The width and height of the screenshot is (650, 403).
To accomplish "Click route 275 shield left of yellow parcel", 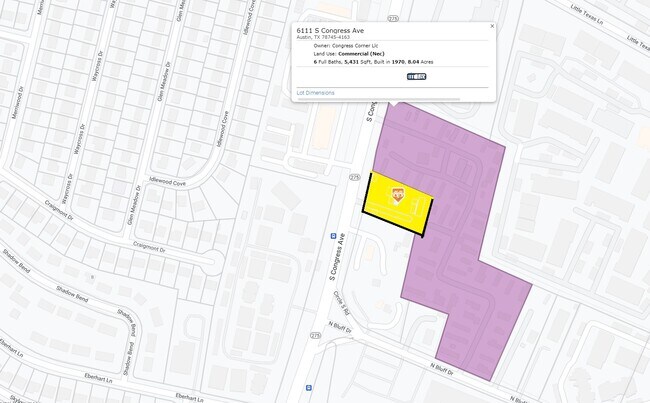I will point(354,176).
